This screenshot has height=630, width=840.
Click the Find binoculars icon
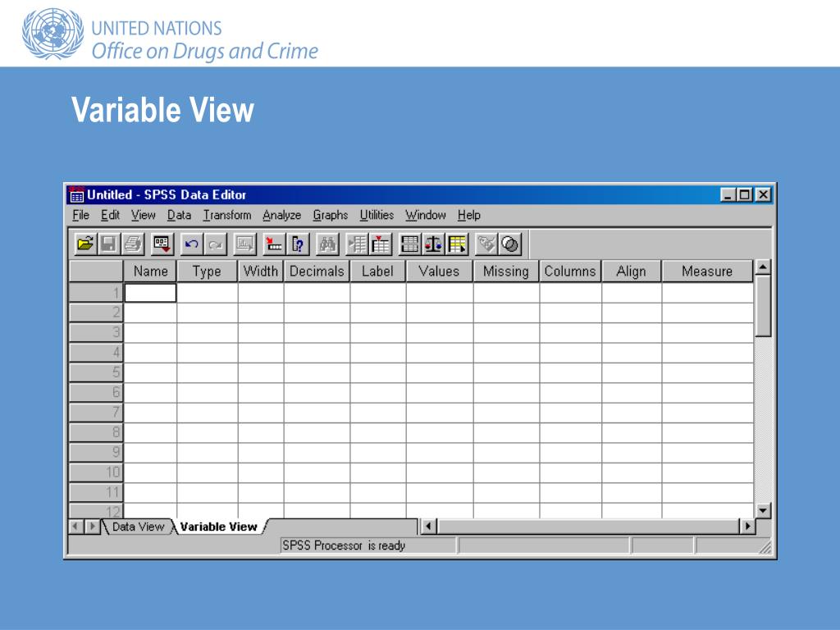[x=327, y=244]
